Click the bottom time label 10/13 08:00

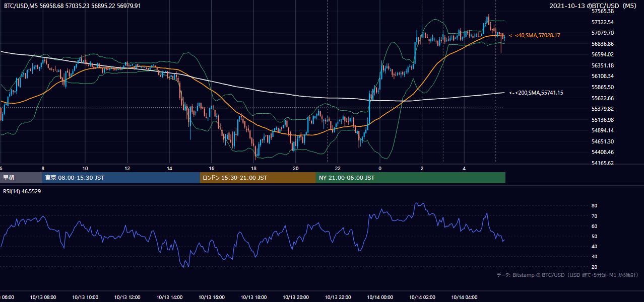(x=43, y=297)
